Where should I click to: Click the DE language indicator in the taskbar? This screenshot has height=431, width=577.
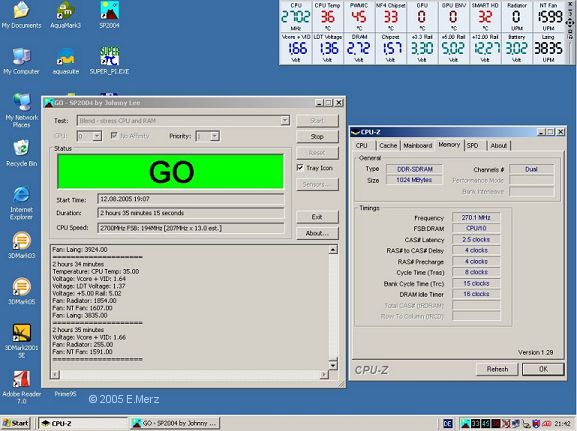tap(448, 424)
